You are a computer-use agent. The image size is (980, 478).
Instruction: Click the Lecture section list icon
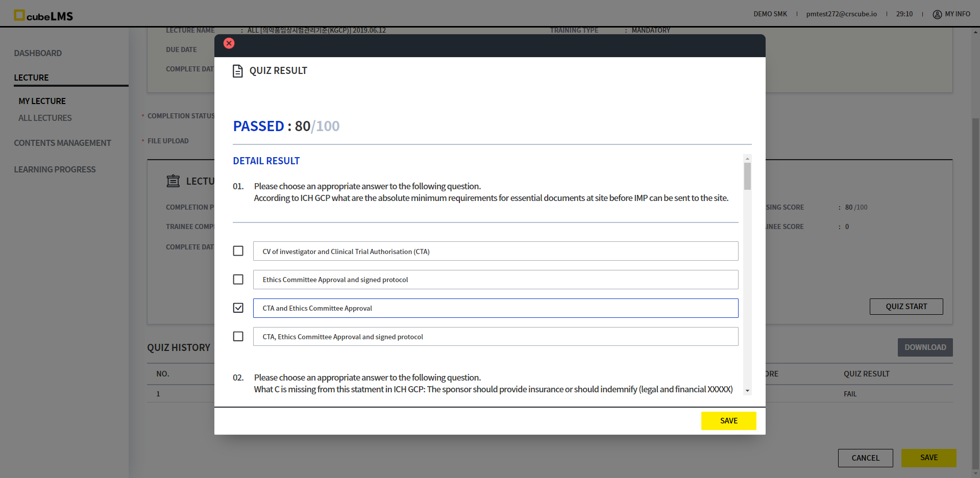pos(173,181)
